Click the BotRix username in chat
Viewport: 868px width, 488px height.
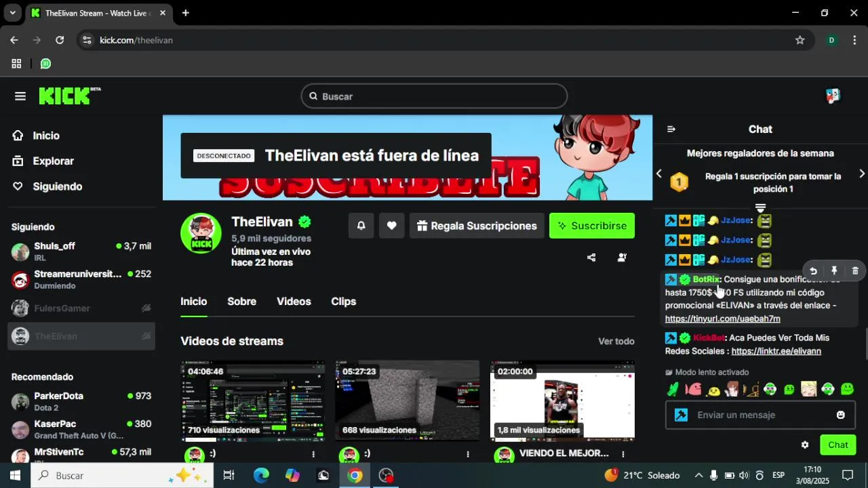[x=706, y=279]
